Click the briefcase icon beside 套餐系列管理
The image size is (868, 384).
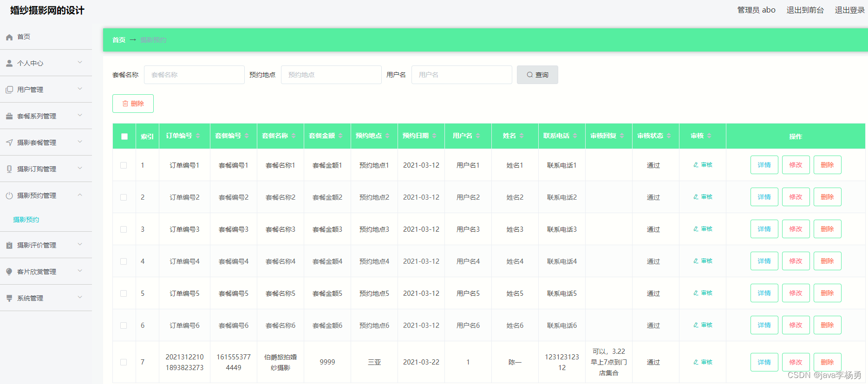click(x=9, y=116)
